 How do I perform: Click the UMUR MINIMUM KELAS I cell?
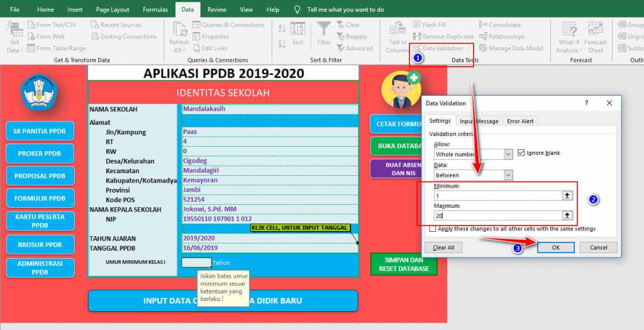[x=196, y=263]
